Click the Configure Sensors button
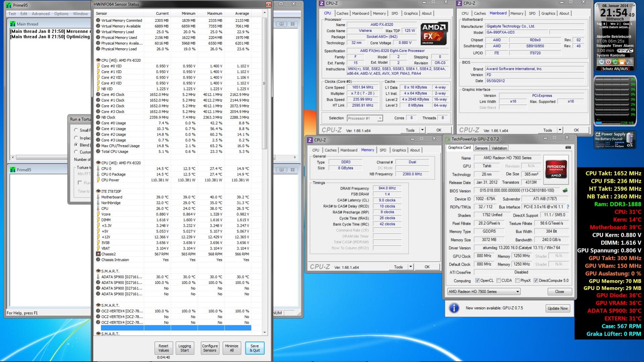Screen dimensions: 644x362 point(210,348)
